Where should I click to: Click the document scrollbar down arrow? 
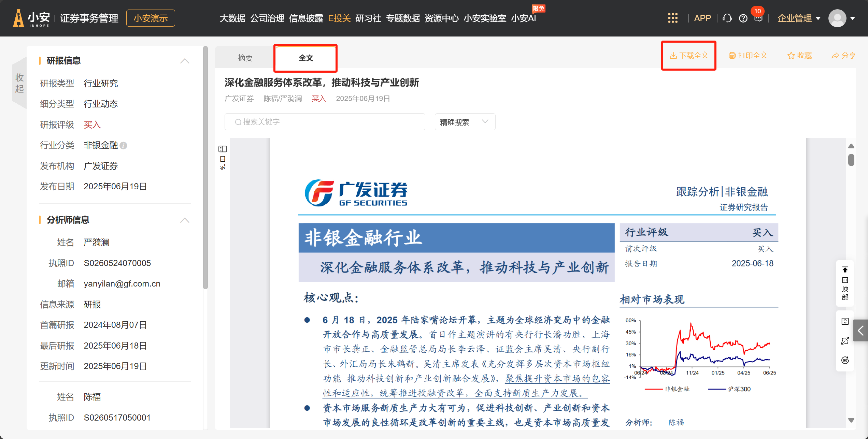coord(851,420)
